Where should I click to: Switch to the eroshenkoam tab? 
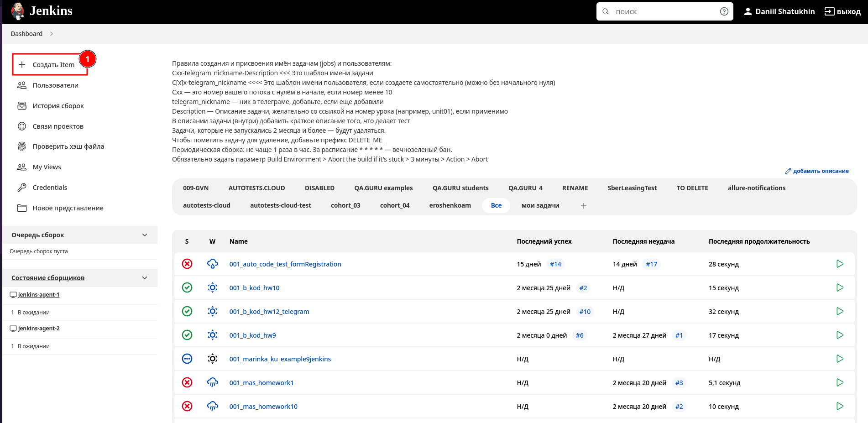coord(450,205)
